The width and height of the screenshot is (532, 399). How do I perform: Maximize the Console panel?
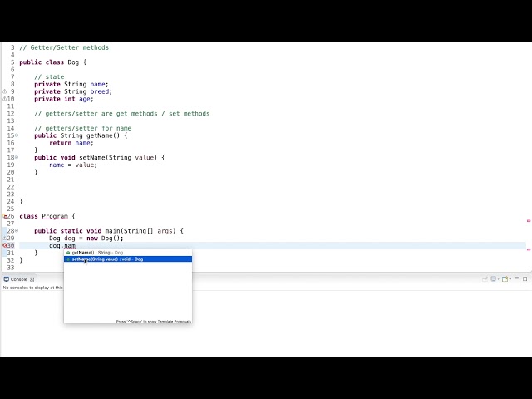[x=525, y=279]
